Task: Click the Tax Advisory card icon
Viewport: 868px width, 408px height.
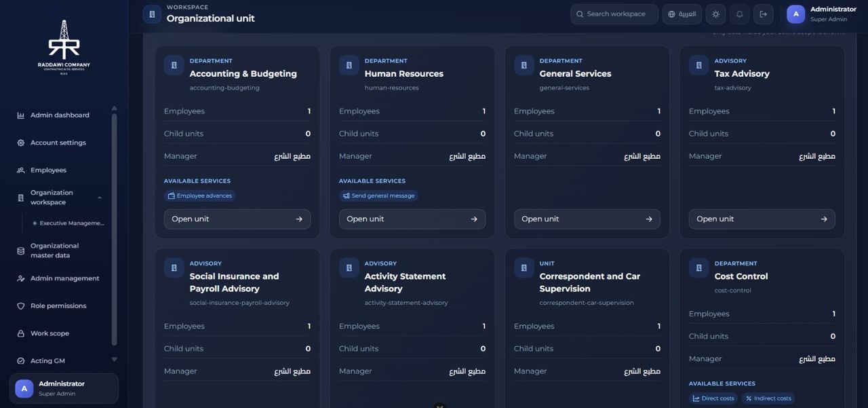Action: (x=699, y=65)
